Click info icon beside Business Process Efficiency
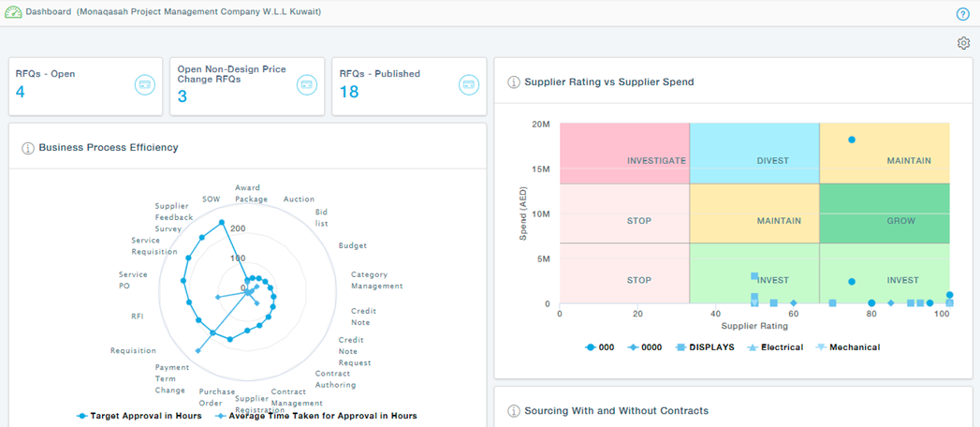 [x=28, y=148]
